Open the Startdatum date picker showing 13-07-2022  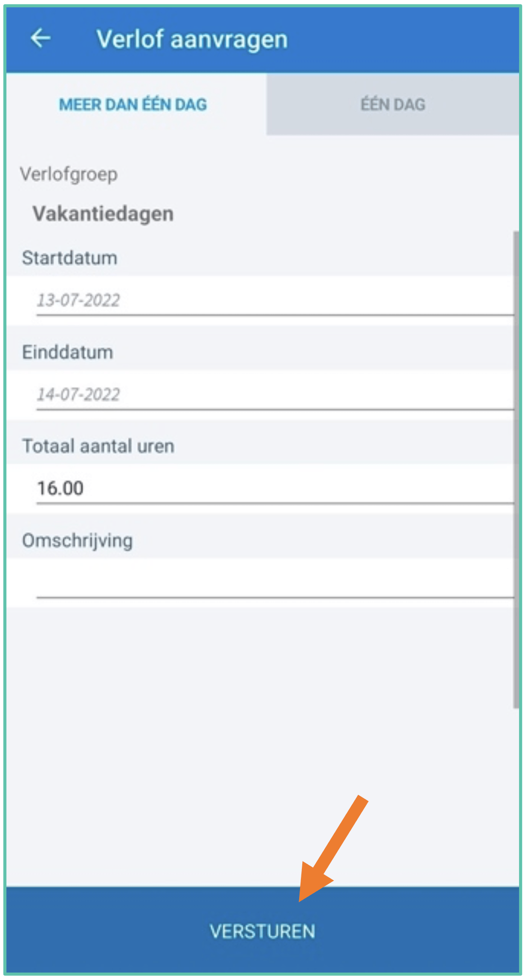coord(79,300)
